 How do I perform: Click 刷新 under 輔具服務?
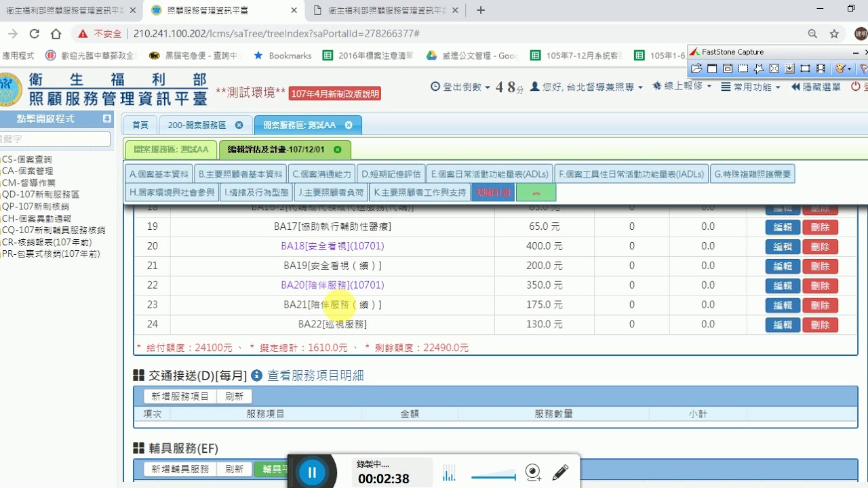coord(234,469)
